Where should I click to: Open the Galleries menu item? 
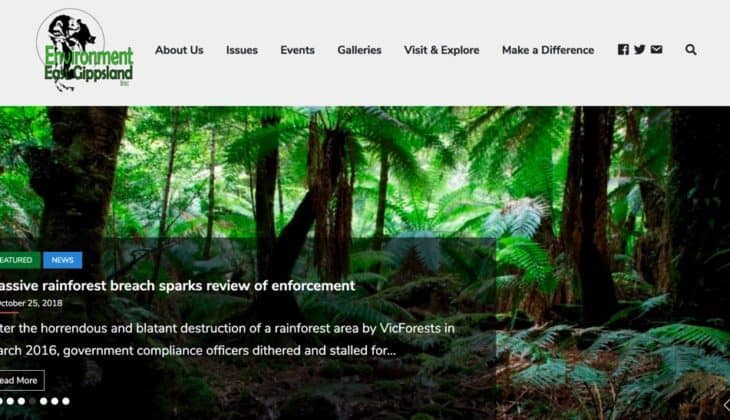[359, 50]
